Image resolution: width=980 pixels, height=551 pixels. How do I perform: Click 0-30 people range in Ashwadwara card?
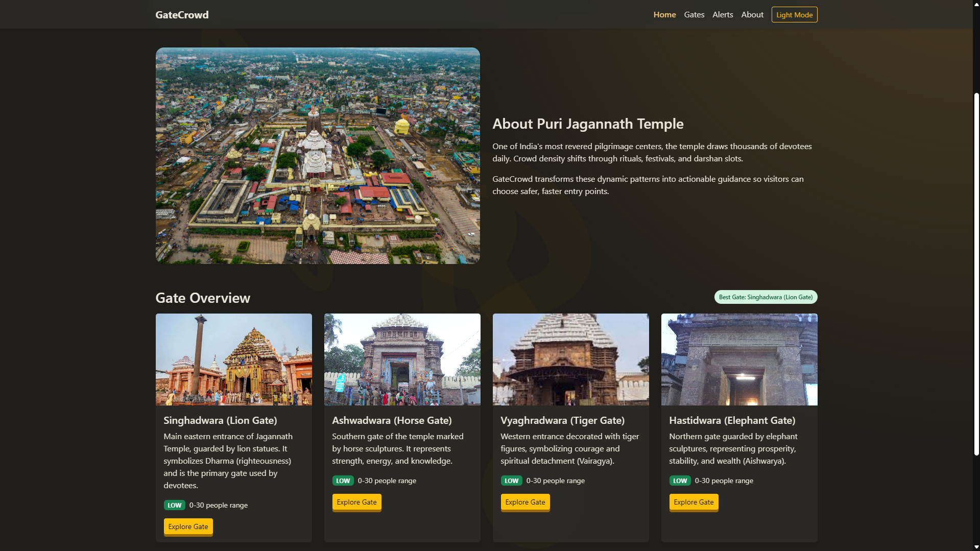point(387,481)
